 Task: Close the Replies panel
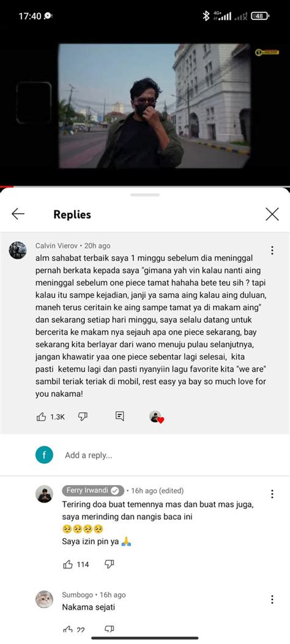272,214
